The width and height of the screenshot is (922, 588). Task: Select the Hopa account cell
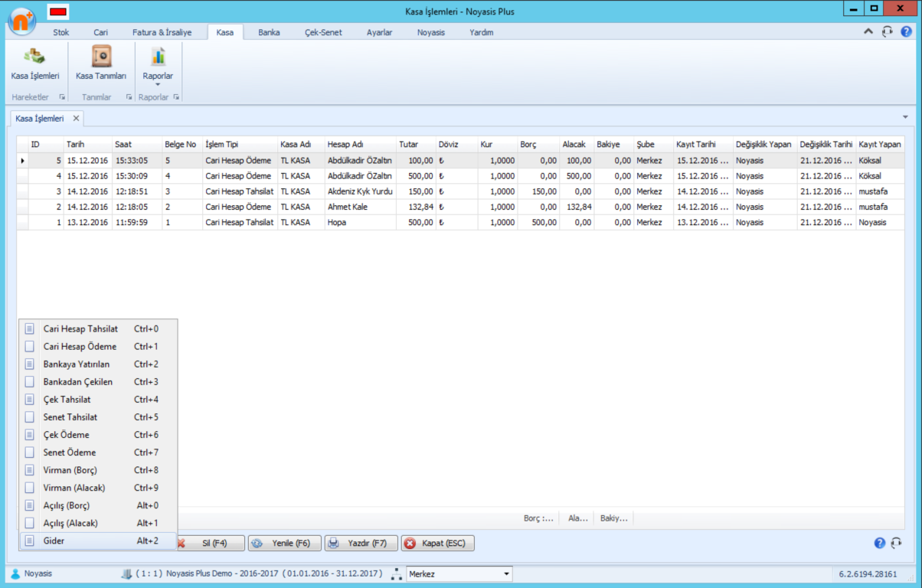click(360, 222)
